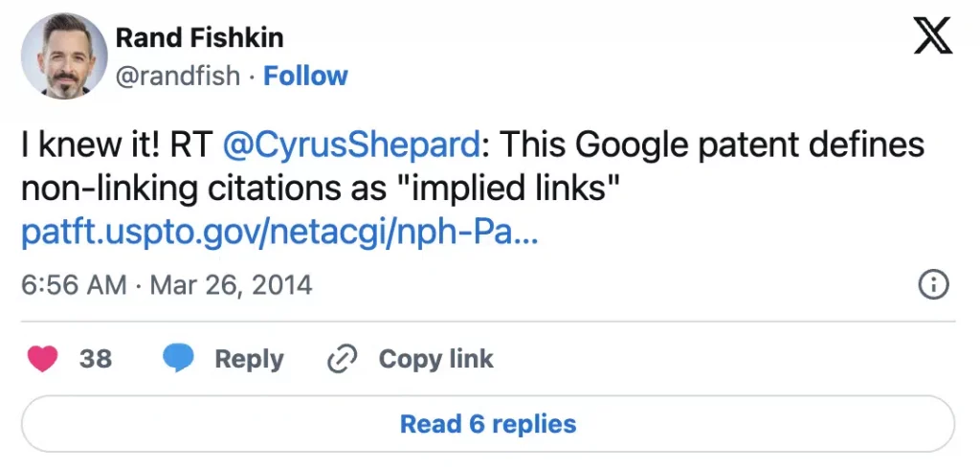Click the "I knew it! RT" tweet text

117,145
